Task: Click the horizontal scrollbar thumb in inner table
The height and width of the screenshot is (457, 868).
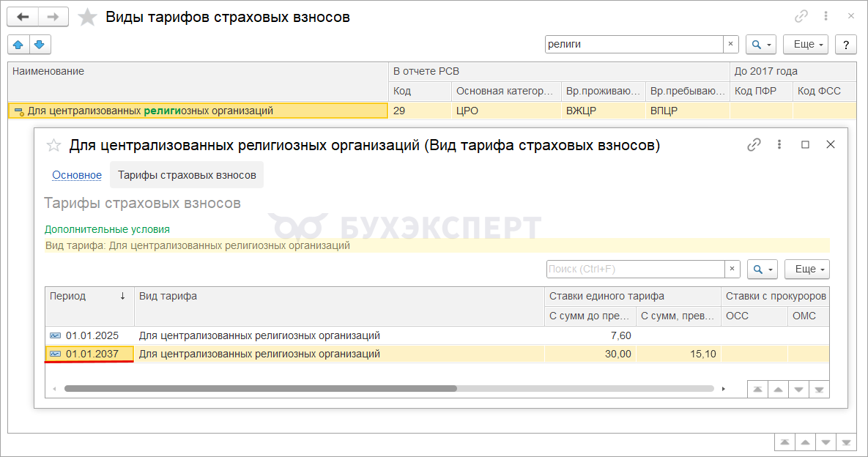Action: pyautogui.click(x=260, y=388)
